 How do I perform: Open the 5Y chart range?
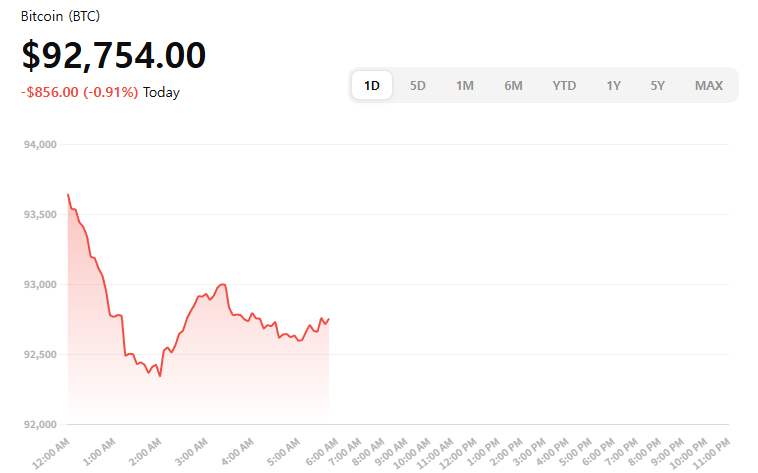pyautogui.click(x=657, y=86)
